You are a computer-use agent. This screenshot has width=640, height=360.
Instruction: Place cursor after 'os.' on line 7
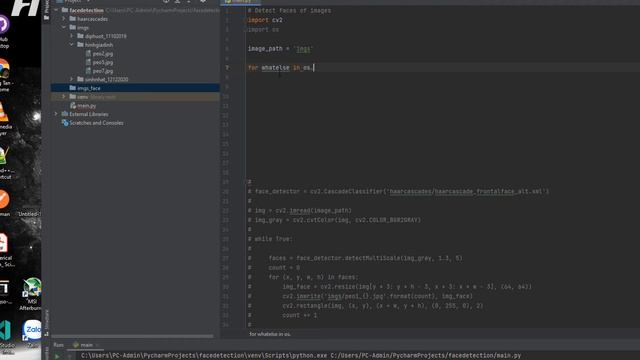[x=313, y=67]
